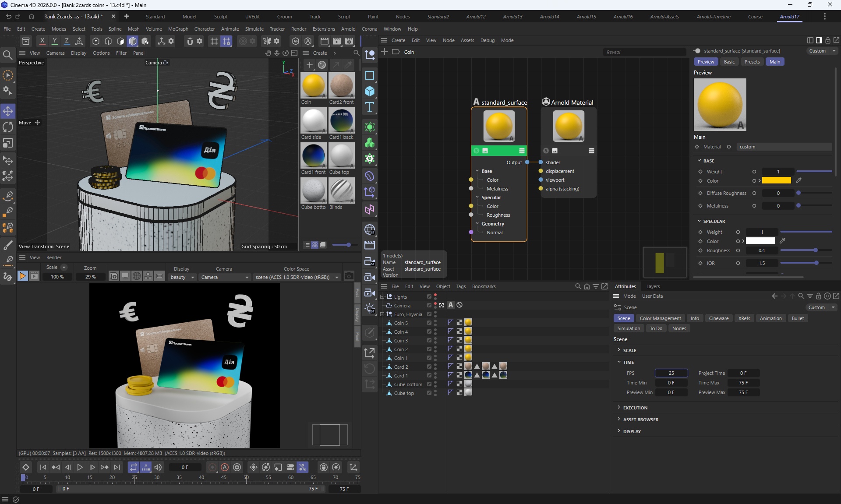The width and height of the screenshot is (841, 504).
Task: Click the yellow base Color swatch
Action: coord(776,180)
